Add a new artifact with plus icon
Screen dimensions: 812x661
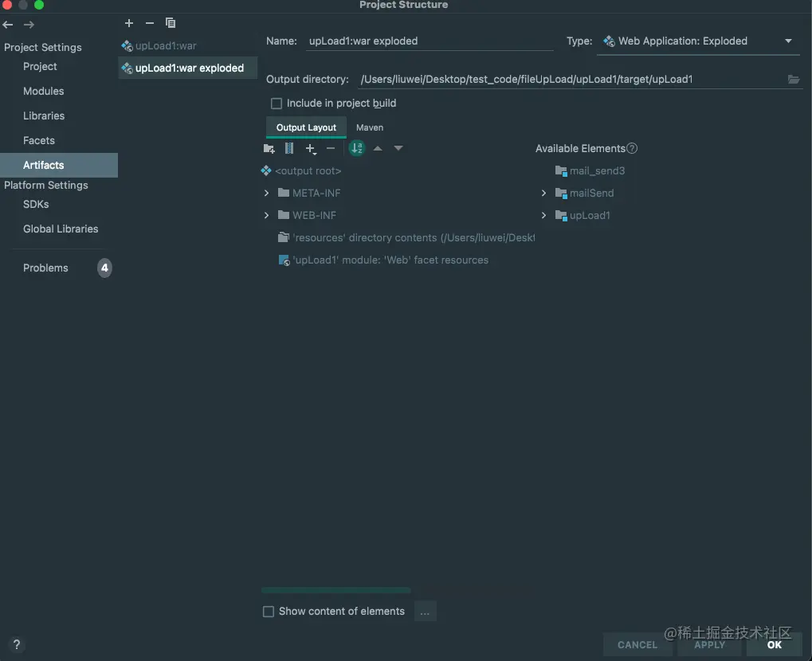coord(129,23)
